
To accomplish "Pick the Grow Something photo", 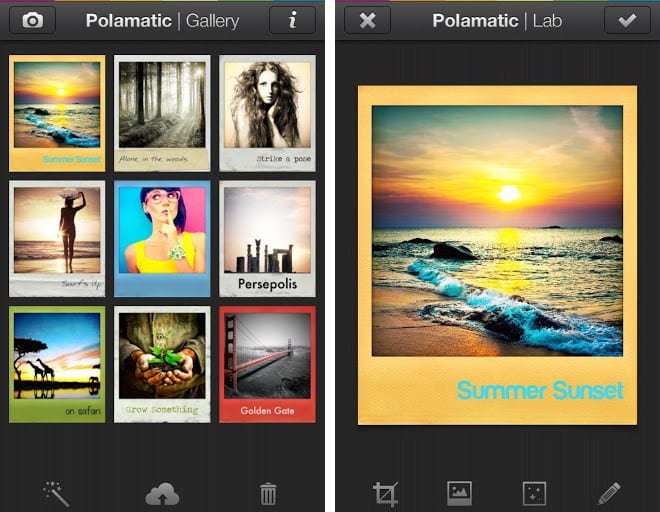I will pyautogui.click(x=162, y=364).
